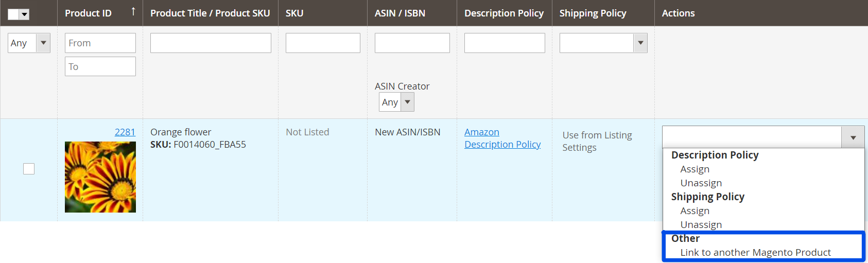Click the SKU filter text box
This screenshot has width=868, height=263.
[323, 43]
